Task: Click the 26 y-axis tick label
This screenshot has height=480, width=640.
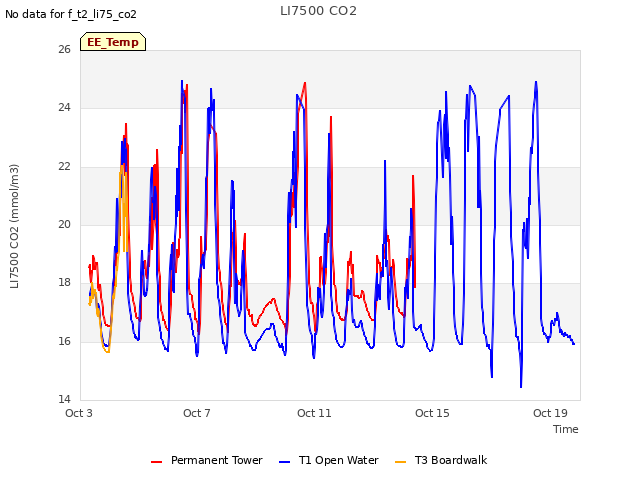Action: point(64,49)
